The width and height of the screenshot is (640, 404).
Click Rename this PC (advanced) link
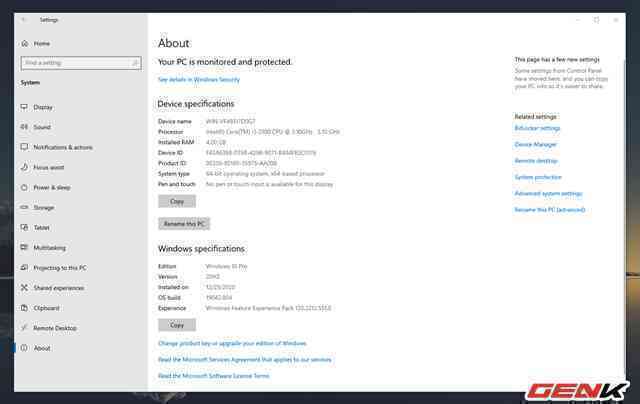pyautogui.click(x=550, y=210)
